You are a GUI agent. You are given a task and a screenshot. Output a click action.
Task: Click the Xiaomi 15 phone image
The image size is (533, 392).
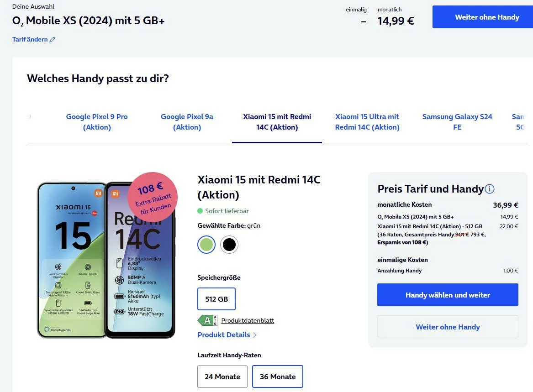point(71,260)
